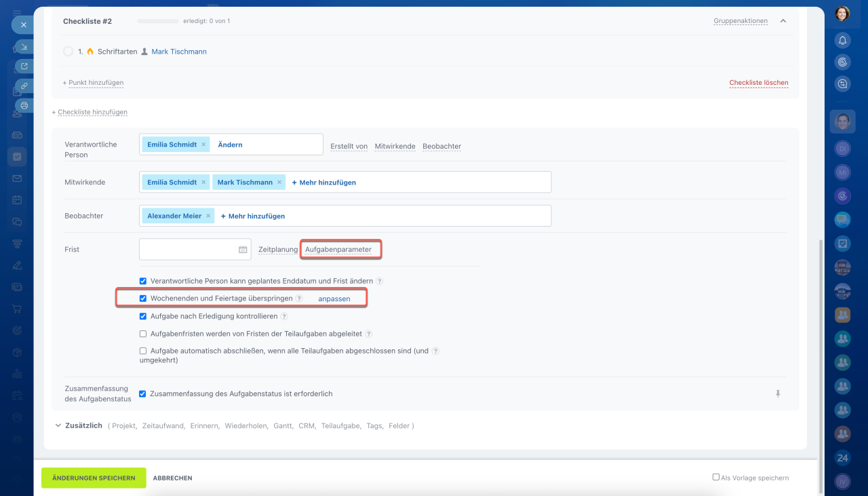Screen dimensions: 868x496
Task: Click the notification bell icon
Action: coord(842,40)
